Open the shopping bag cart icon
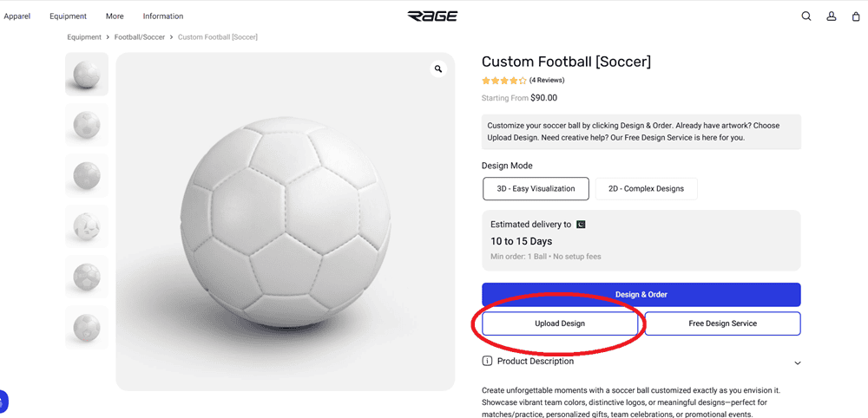Screen dimensions: 868x418 pos(856,16)
